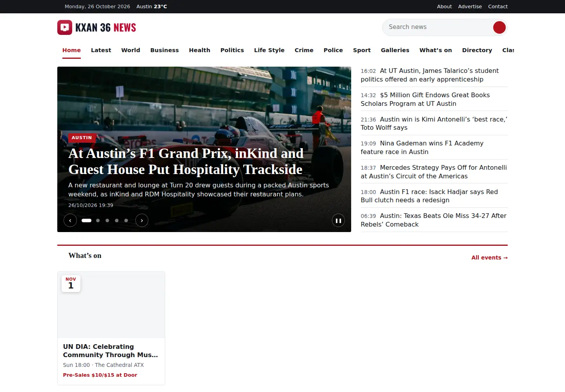565x392 pixels.
Task: Pause the headline carousel
Action: tap(338, 220)
